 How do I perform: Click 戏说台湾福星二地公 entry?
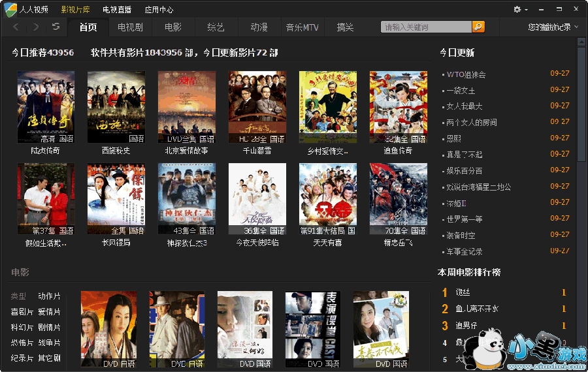click(478, 187)
